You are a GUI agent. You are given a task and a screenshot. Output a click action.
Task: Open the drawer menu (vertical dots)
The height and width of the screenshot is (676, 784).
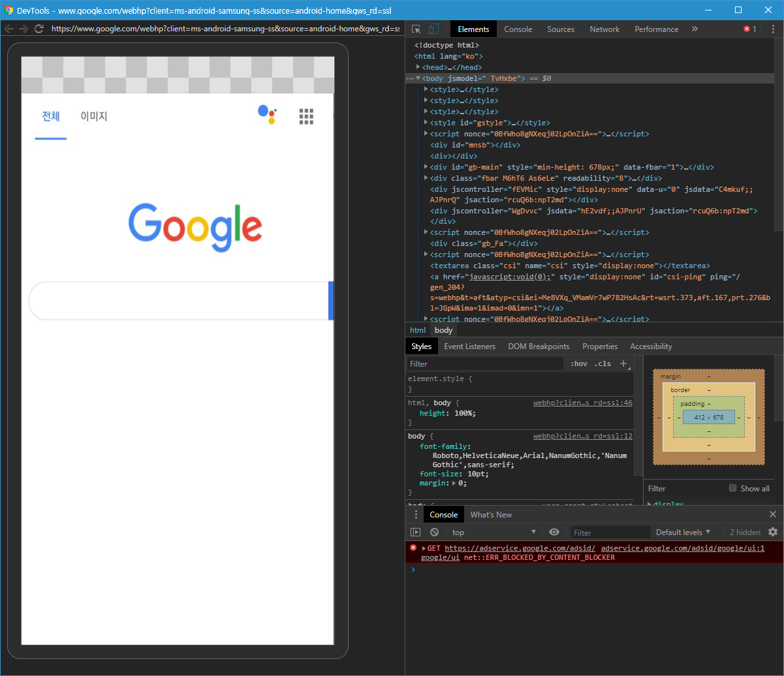[416, 515]
